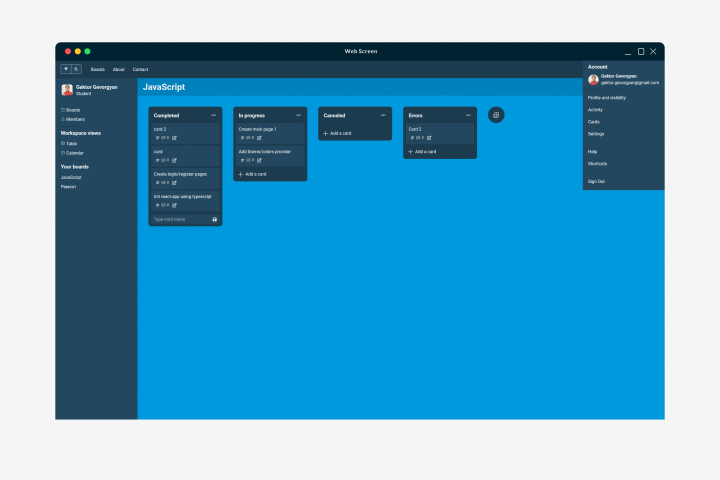Click edit icon on 'Create main page 1' card

click(x=259, y=138)
